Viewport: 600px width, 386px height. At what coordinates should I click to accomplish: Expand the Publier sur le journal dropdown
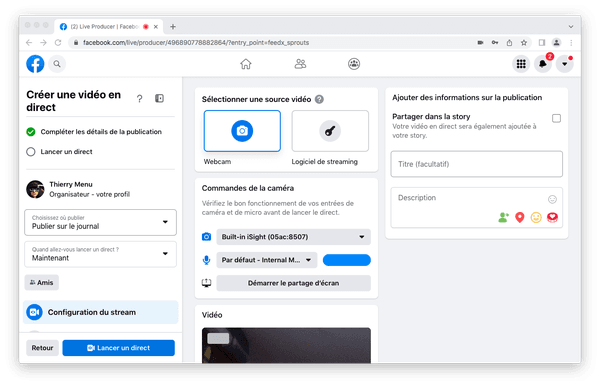pyautogui.click(x=100, y=222)
